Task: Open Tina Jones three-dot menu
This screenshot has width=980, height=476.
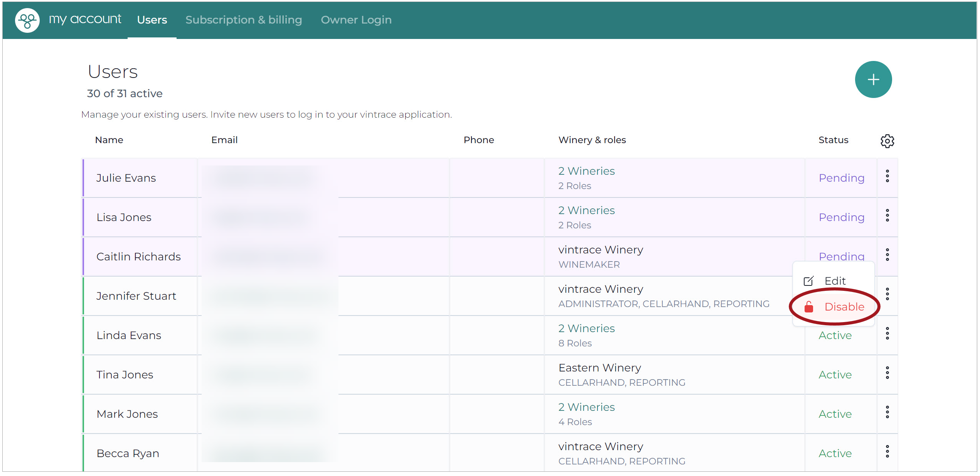Action: [887, 373]
